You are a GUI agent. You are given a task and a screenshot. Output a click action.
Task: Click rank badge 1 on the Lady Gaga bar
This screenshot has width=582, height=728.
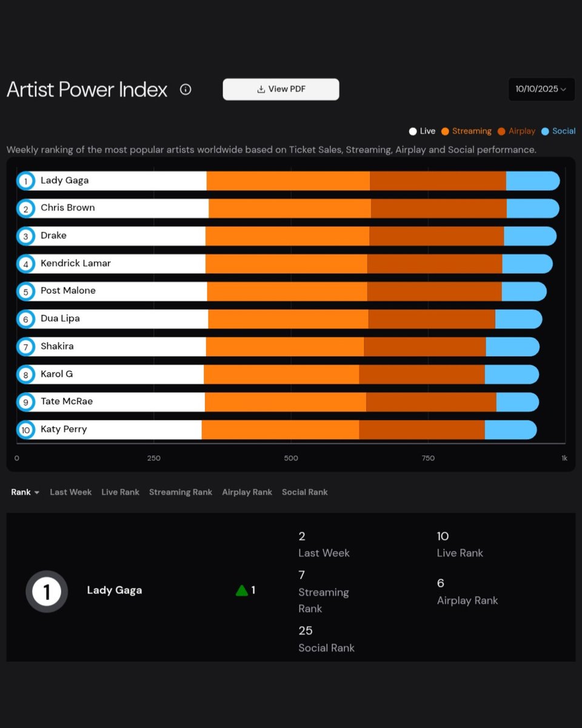point(25,181)
